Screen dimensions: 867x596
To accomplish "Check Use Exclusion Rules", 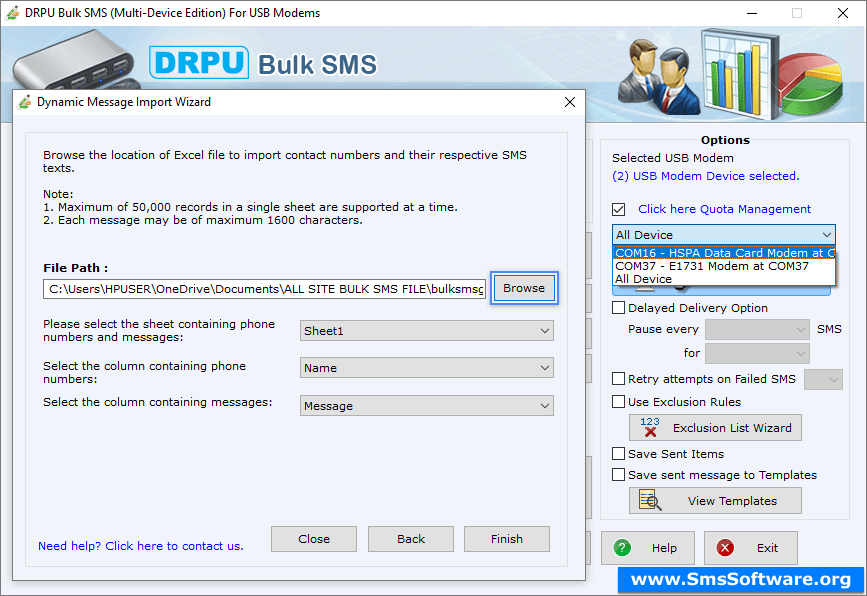I will coord(619,402).
